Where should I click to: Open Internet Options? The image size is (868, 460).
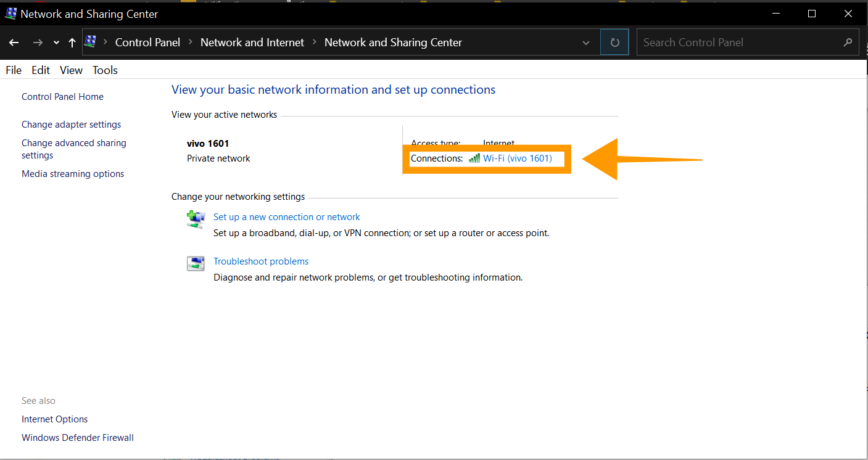54,419
